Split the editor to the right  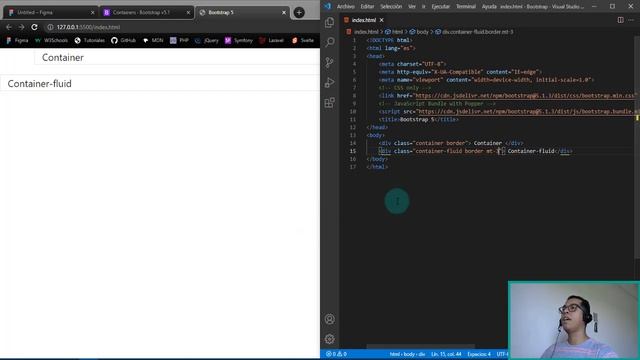(x=620, y=20)
